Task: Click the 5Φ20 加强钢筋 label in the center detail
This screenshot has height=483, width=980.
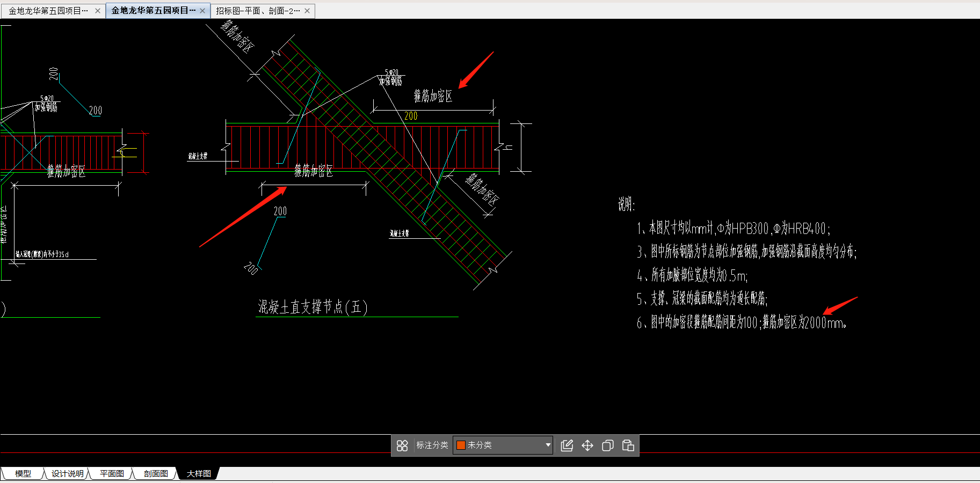Action: (391, 77)
